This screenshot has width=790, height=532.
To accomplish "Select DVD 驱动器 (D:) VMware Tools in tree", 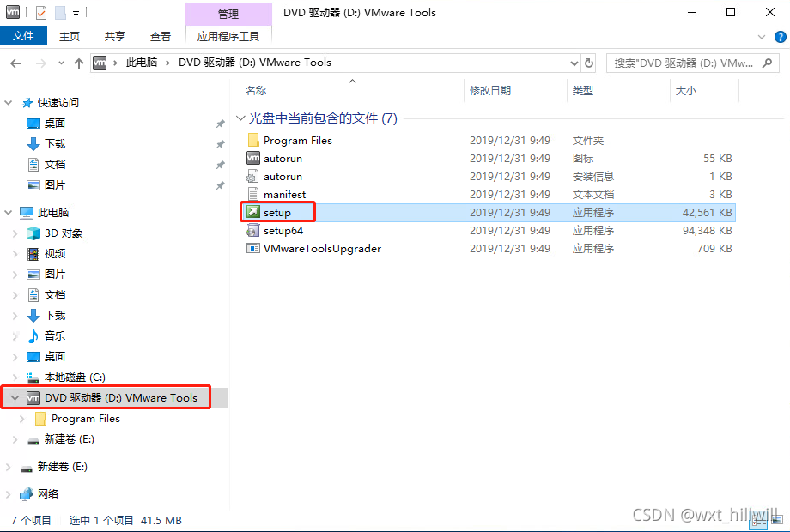I will [x=121, y=397].
